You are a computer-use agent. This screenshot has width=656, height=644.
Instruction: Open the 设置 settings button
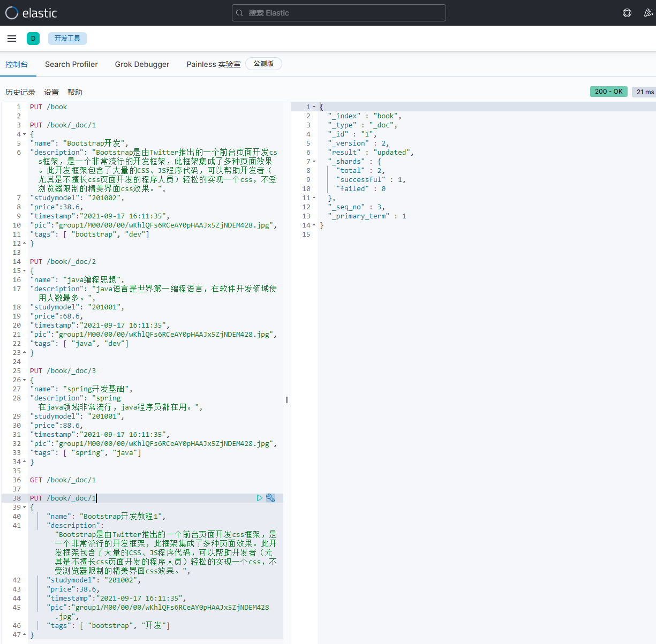[x=51, y=92]
